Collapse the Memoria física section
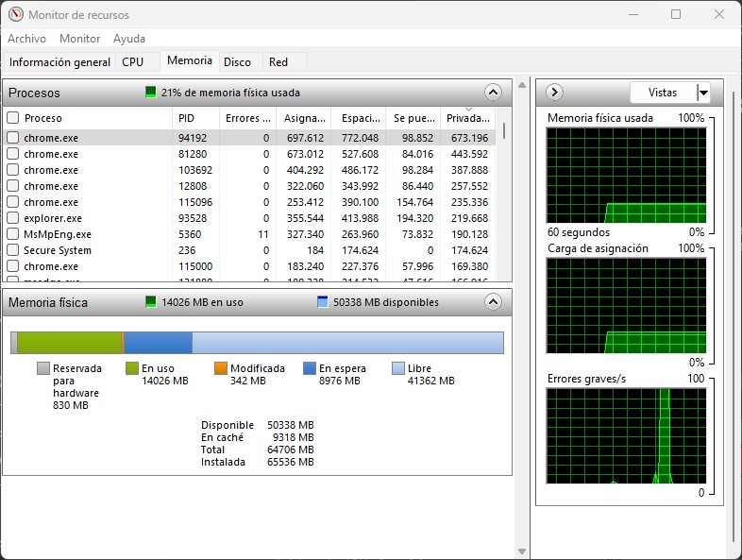The image size is (742, 560). [493, 301]
